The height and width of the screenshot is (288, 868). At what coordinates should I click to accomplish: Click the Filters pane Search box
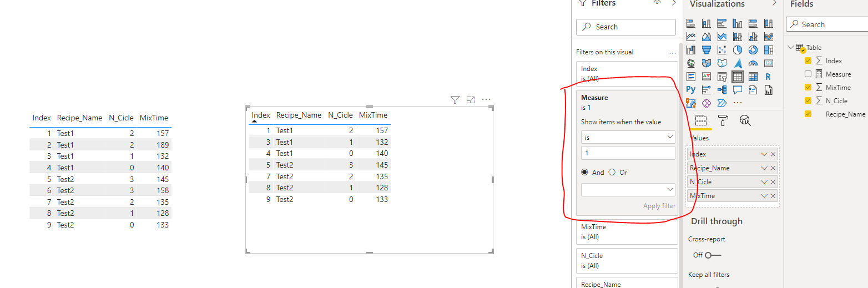pos(626,27)
